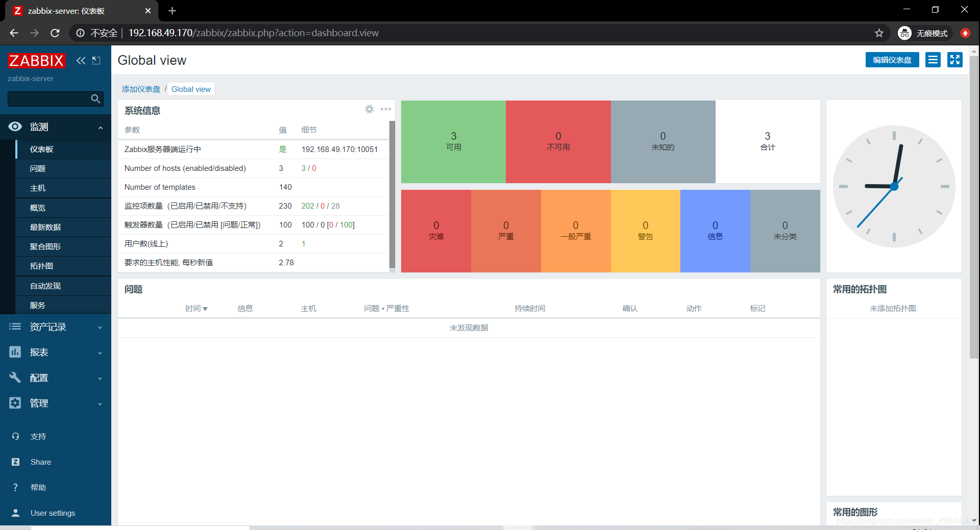Open the 聚合图形 sidebar menu item
The height and width of the screenshot is (530, 980).
pyautogui.click(x=64, y=246)
